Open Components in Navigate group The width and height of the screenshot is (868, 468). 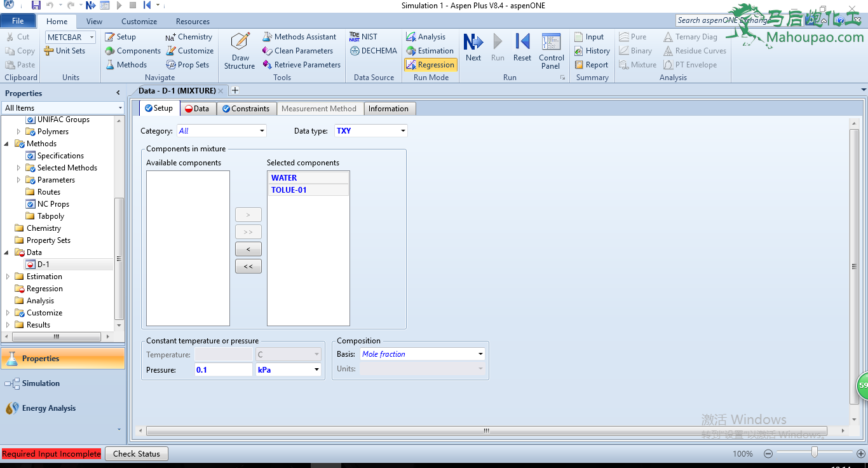click(132, 51)
